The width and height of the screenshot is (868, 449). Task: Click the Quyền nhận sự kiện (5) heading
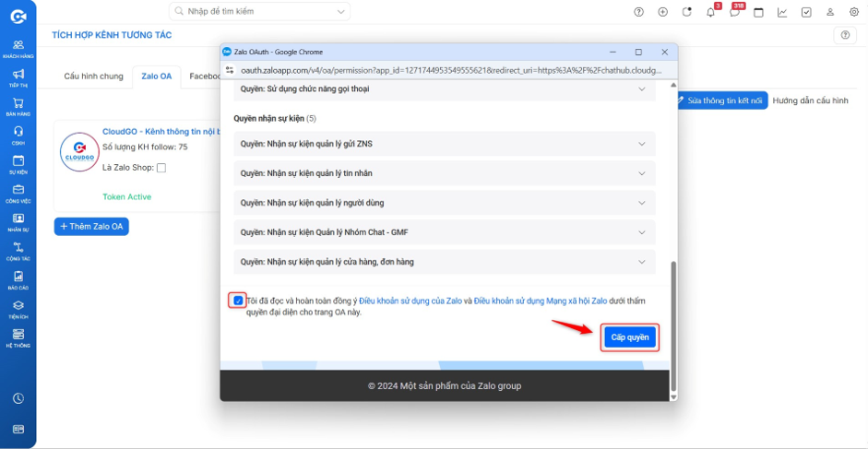point(275,119)
